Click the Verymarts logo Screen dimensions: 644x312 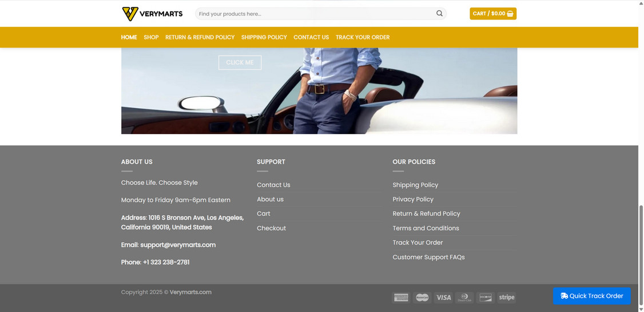tap(152, 14)
